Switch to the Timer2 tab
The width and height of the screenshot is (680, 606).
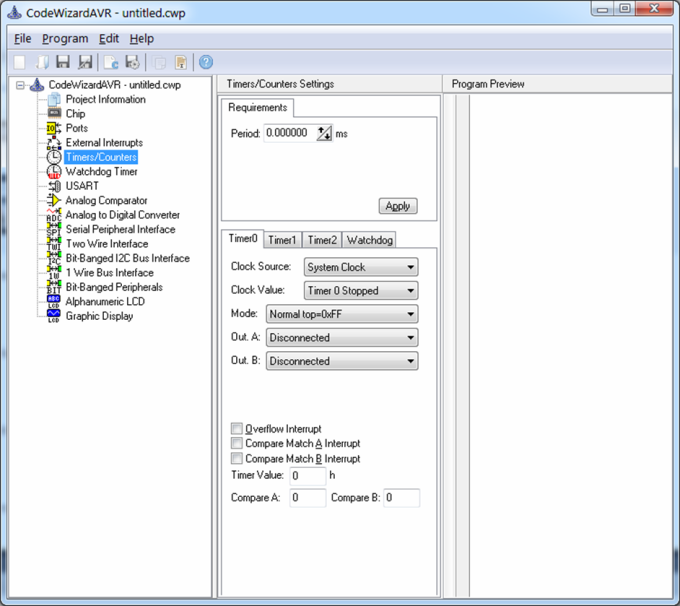[x=322, y=240]
